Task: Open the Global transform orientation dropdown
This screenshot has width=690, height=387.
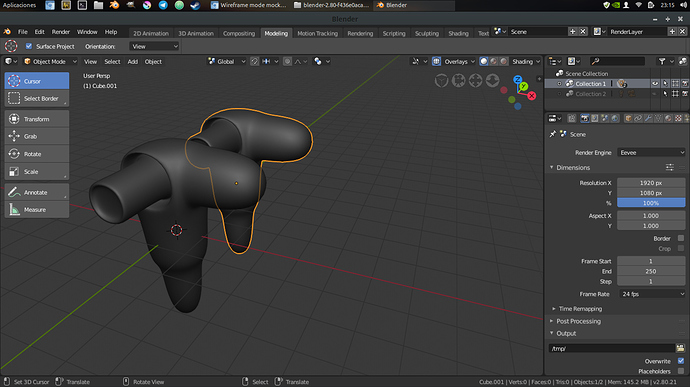Action: (x=226, y=62)
